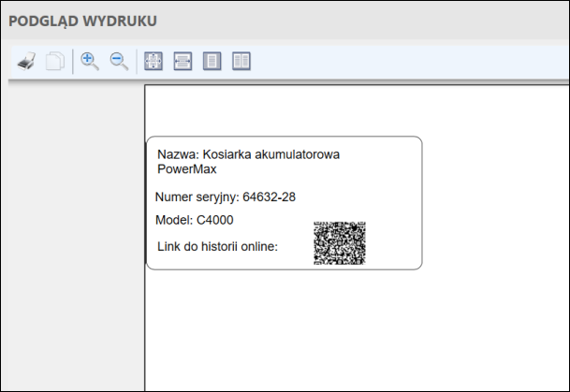Click the 'PODGLĄD WYDRUKU' title
Image resolution: width=570 pixels, height=392 pixels.
pos(83,22)
